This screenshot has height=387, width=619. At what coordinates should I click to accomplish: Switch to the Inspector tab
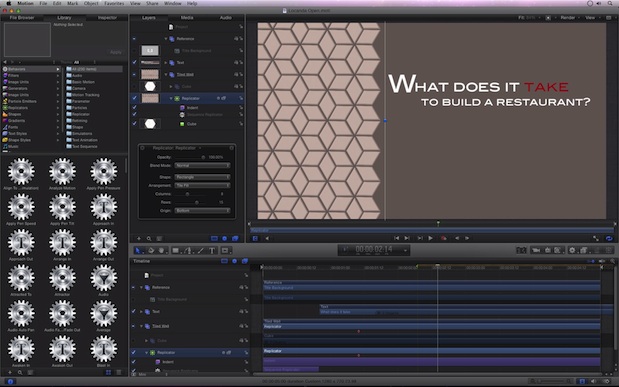[x=107, y=18]
